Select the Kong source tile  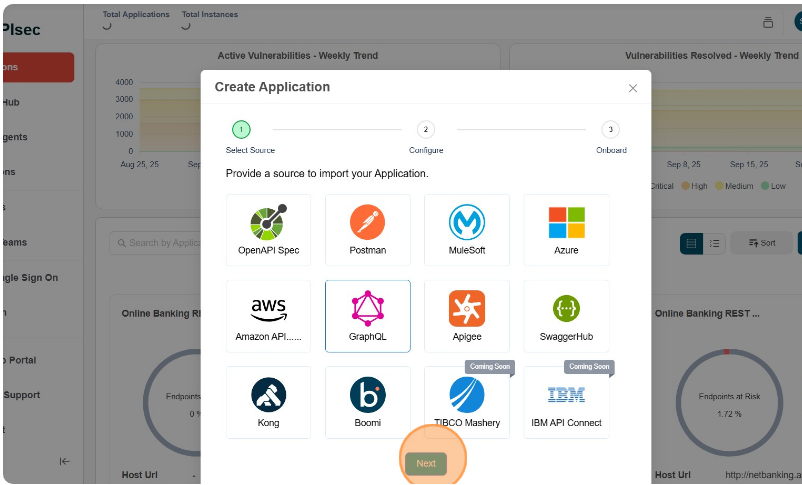[x=268, y=402]
